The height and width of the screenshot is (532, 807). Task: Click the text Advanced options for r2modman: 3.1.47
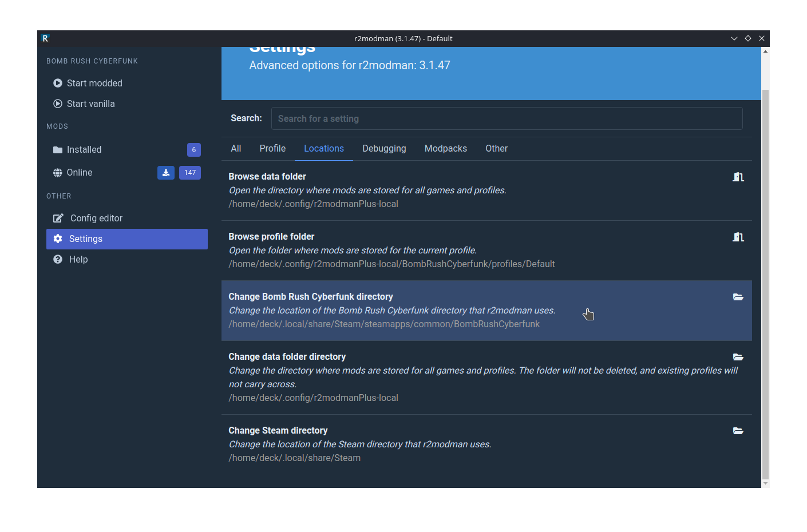pyautogui.click(x=350, y=66)
